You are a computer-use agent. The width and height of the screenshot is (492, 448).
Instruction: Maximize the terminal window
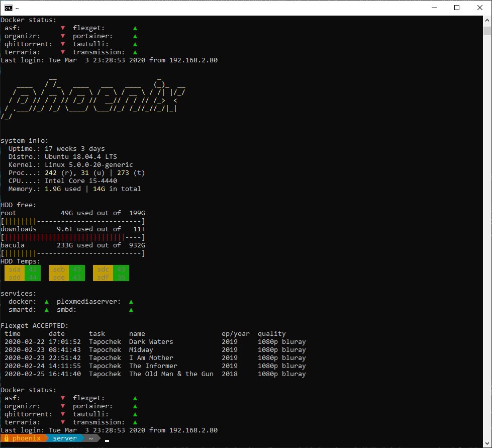[x=457, y=8]
